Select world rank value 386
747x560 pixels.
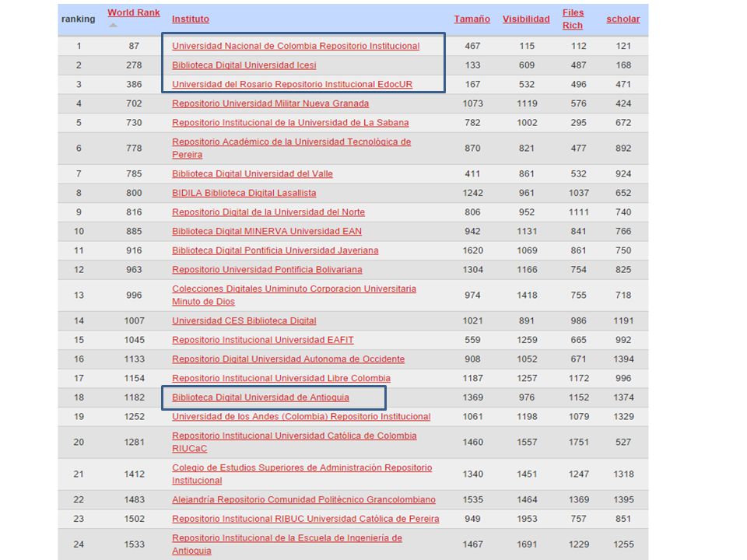134,84
